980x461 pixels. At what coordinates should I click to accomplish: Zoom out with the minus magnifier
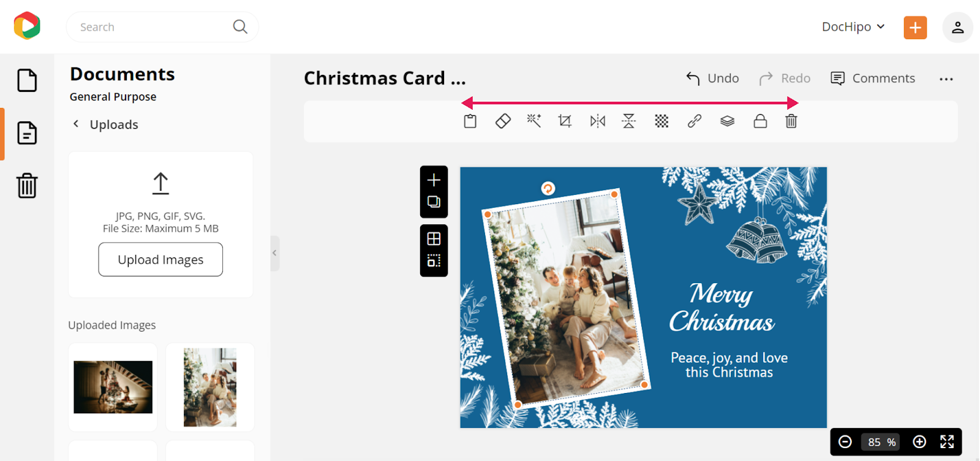[x=845, y=442]
